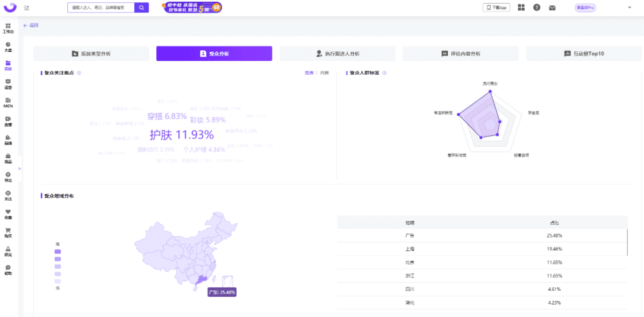Open the 执行跟进人分析 tab
Screen dimensions: 644x317
point(337,54)
